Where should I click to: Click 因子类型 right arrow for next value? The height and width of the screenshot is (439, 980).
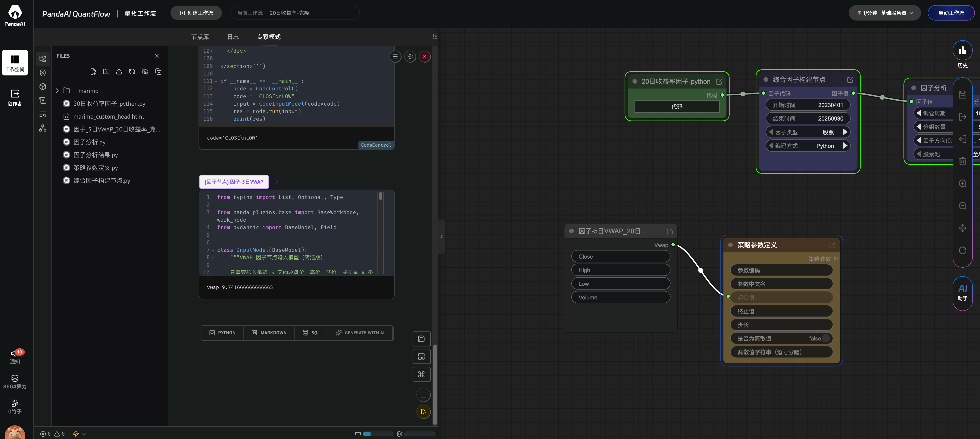point(845,132)
